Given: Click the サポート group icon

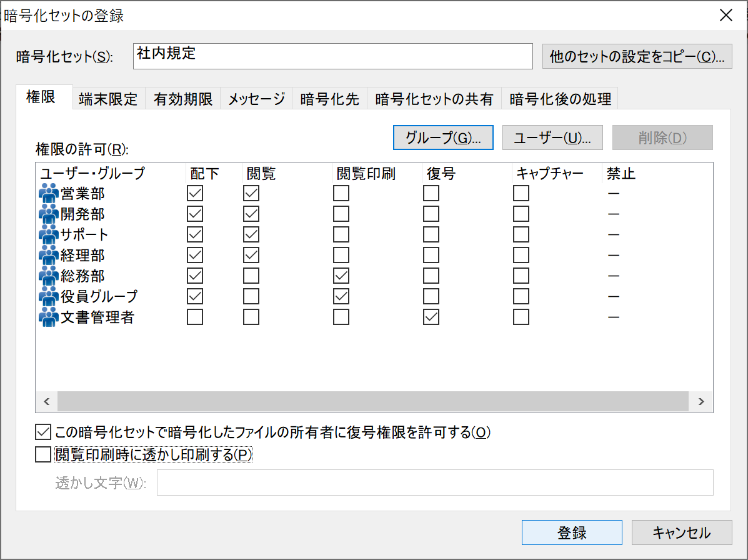Looking at the screenshot, I should coord(48,235).
